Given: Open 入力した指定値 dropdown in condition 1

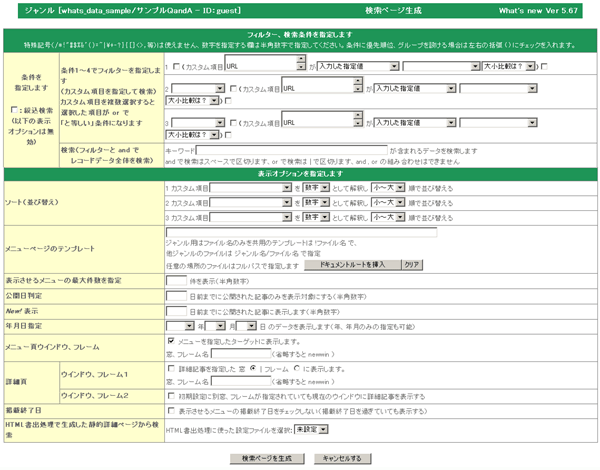Looking at the screenshot, I should tap(358, 67).
